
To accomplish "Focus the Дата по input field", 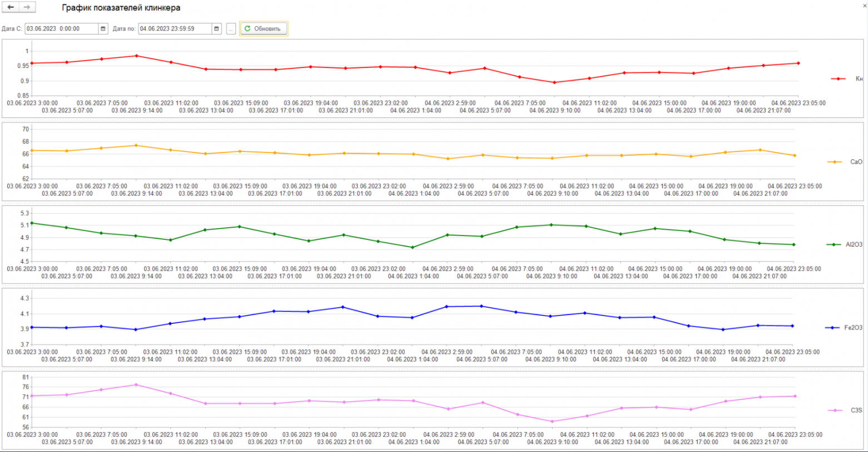I will tap(175, 28).
